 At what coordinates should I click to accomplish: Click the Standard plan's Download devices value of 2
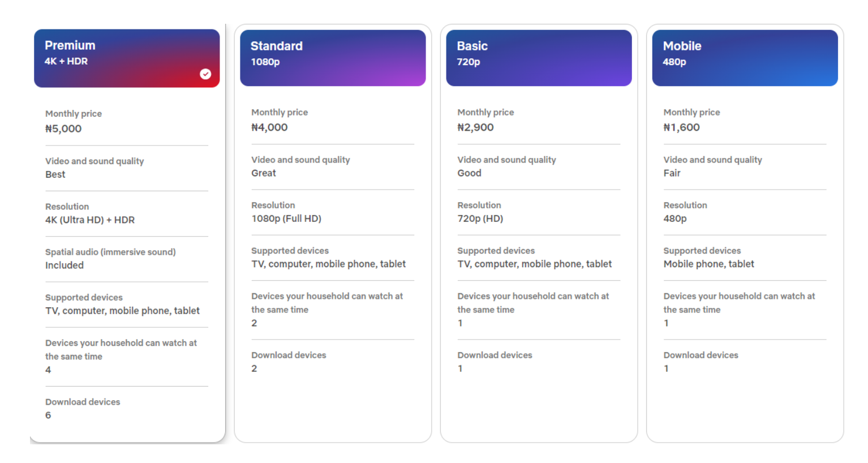[x=254, y=369]
